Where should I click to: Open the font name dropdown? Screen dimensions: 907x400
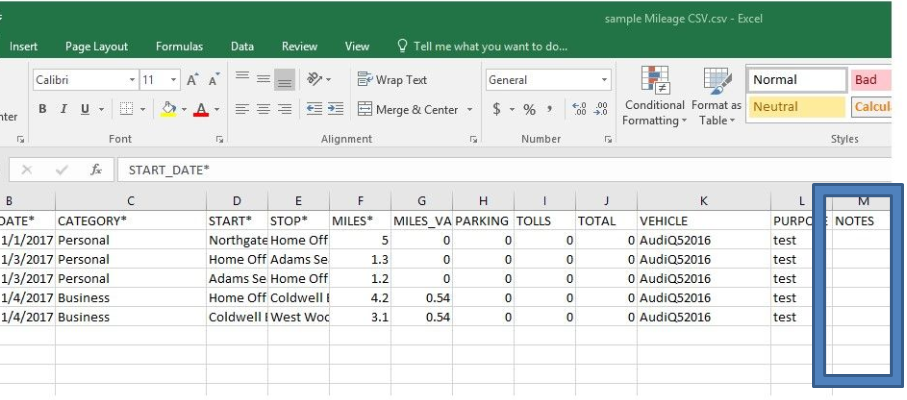(131, 80)
